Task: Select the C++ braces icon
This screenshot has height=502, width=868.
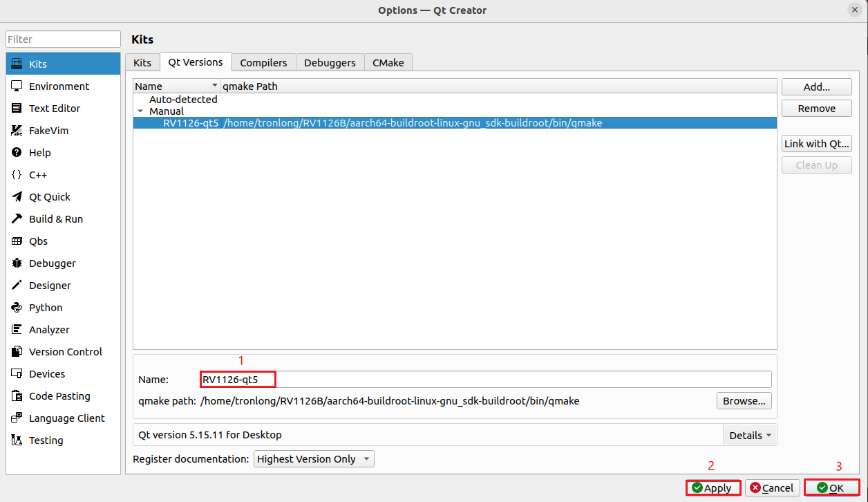Action: [17, 175]
